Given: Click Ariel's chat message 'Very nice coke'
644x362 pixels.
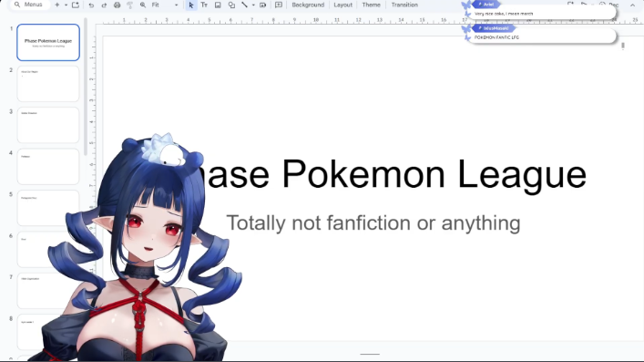Looking at the screenshot, I should (x=504, y=14).
